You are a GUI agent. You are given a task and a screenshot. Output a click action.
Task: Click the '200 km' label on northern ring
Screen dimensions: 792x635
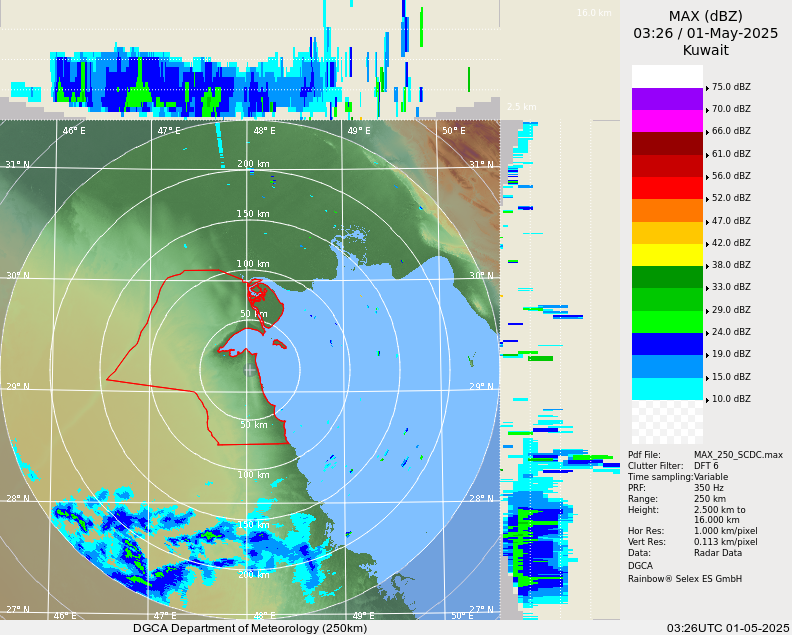coord(253,164)
